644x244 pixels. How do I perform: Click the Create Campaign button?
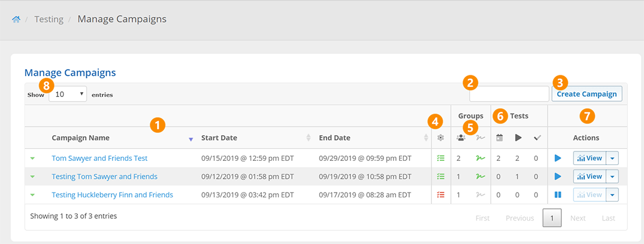tap(587, 94)
